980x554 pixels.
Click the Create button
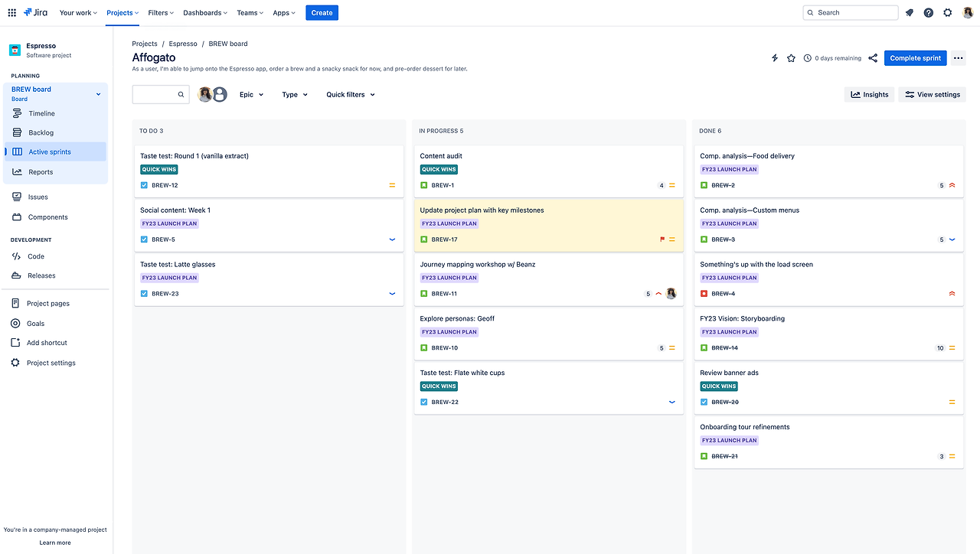[x=322, y=12]
